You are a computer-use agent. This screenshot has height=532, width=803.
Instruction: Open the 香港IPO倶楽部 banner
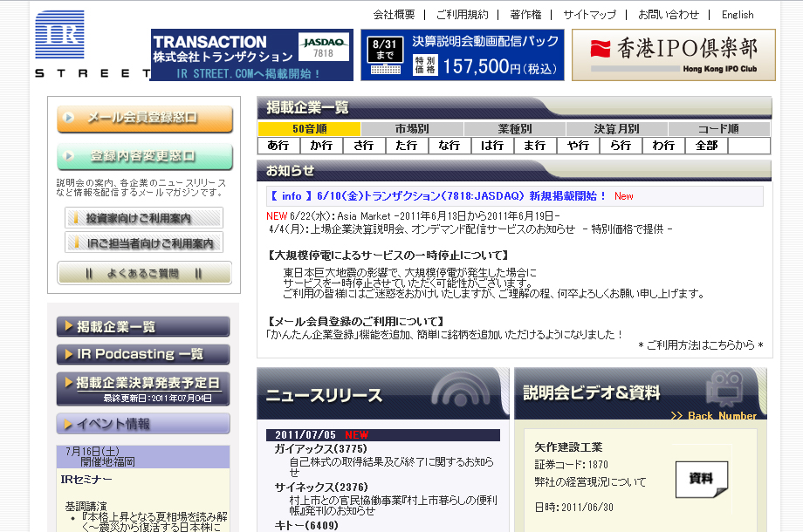click(673, 54)
